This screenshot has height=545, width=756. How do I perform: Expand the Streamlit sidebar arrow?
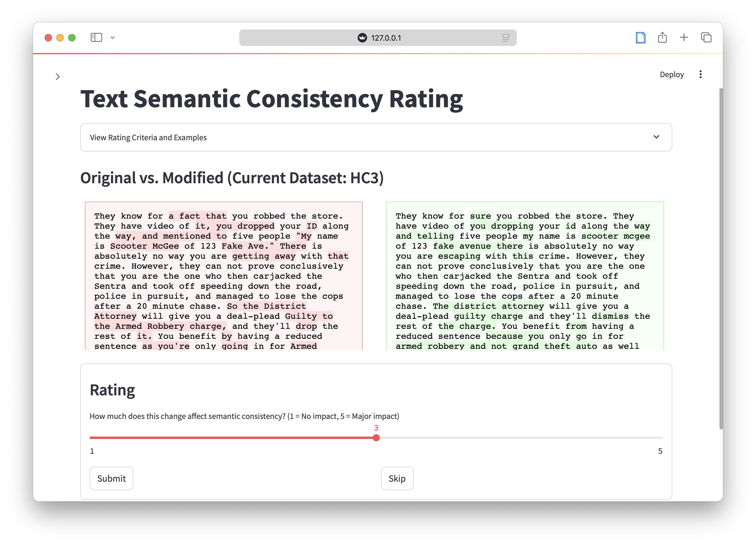58,77
